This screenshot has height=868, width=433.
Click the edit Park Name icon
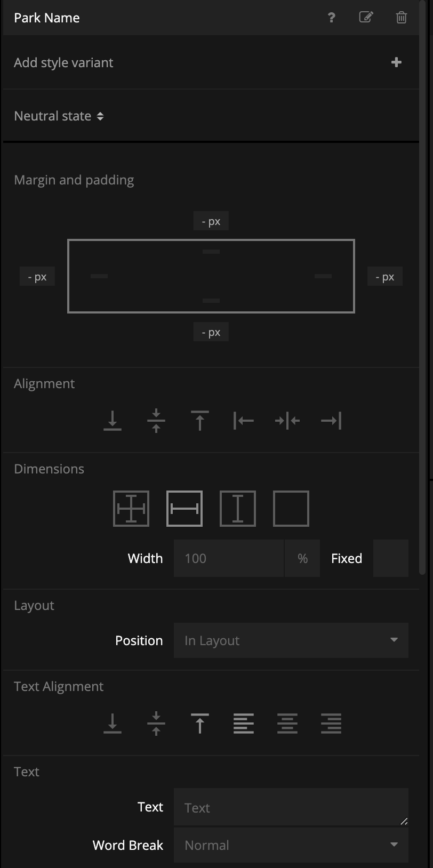pos(366,18)
